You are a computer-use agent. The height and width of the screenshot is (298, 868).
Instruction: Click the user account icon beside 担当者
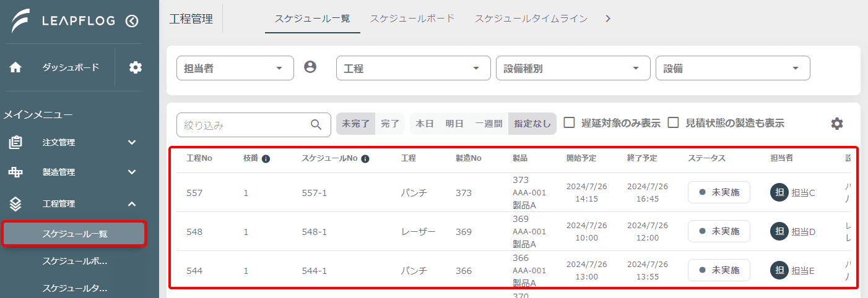click(310, 67)
